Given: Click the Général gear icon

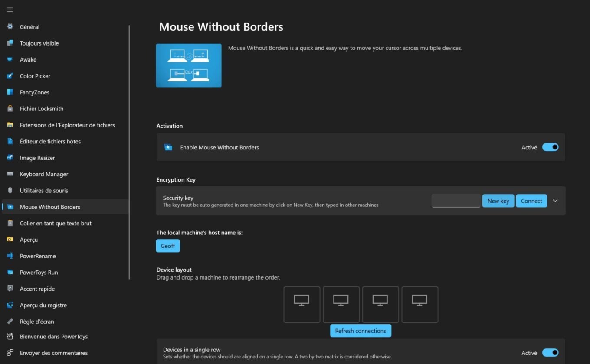Looking at the screenshot, I should 10,26.
